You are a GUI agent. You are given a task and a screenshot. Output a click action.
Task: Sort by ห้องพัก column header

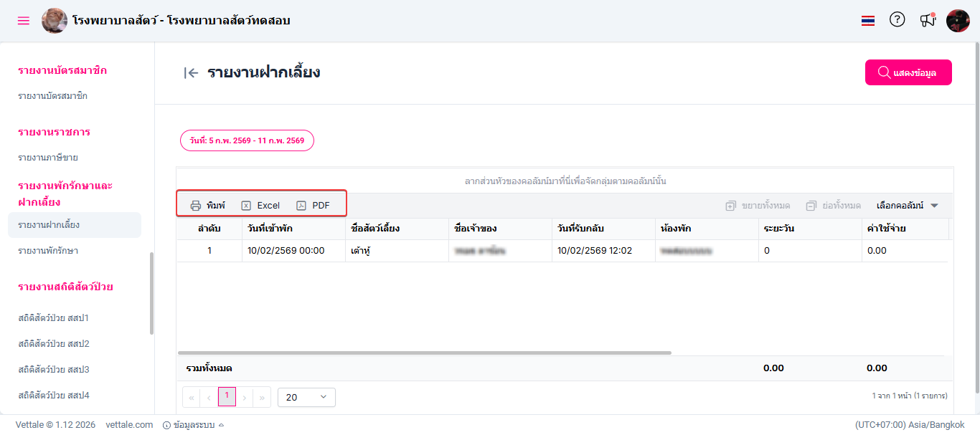707,229
